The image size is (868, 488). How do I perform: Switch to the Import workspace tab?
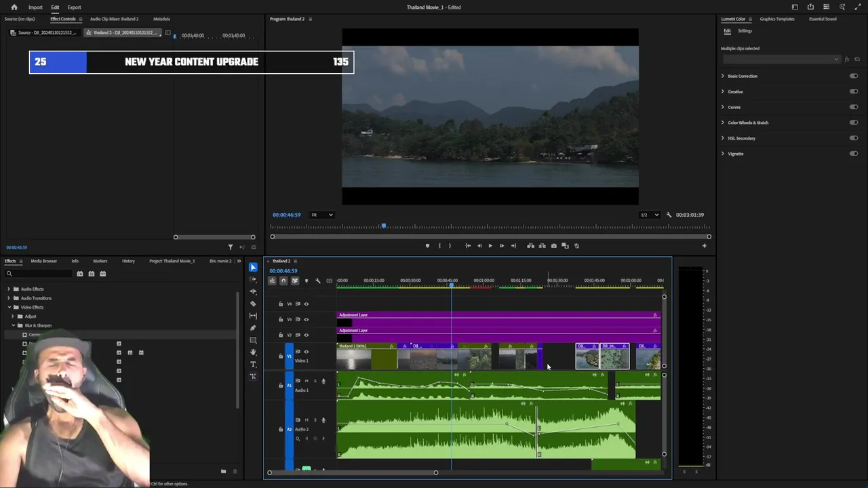35,7
